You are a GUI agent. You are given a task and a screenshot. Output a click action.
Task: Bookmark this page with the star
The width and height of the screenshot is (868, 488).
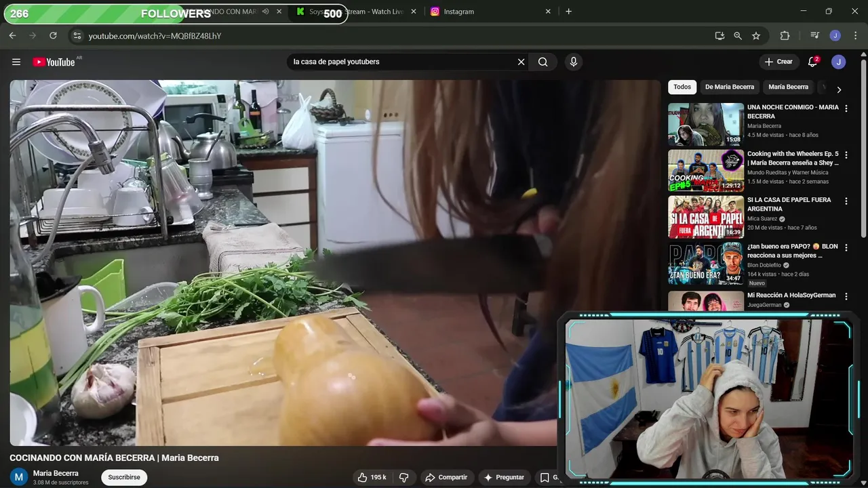pos(756,36)
